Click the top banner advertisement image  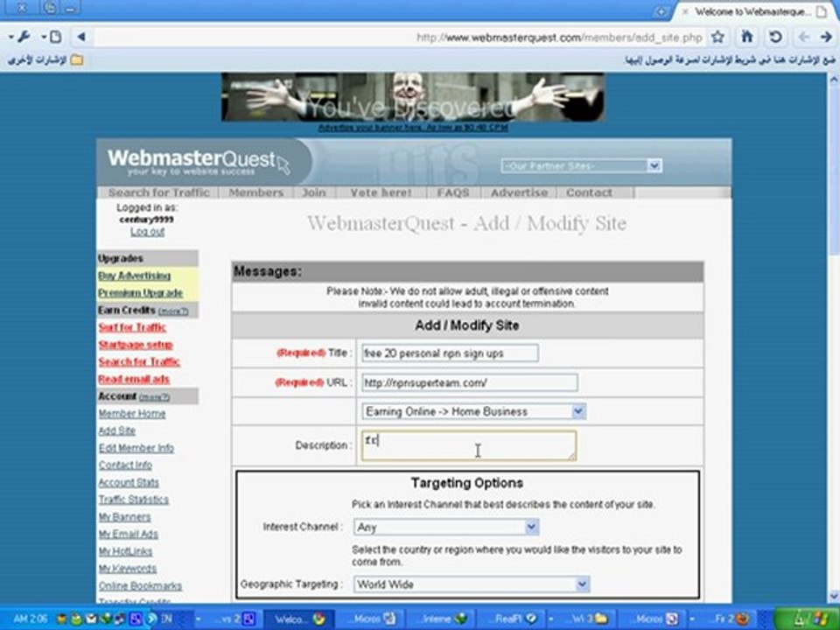coord(413,97)
